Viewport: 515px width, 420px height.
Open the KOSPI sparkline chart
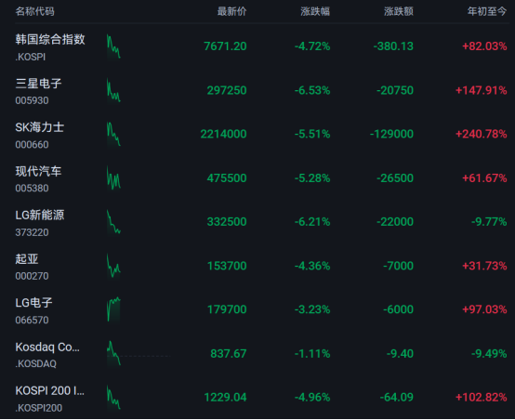coord(113,46)
